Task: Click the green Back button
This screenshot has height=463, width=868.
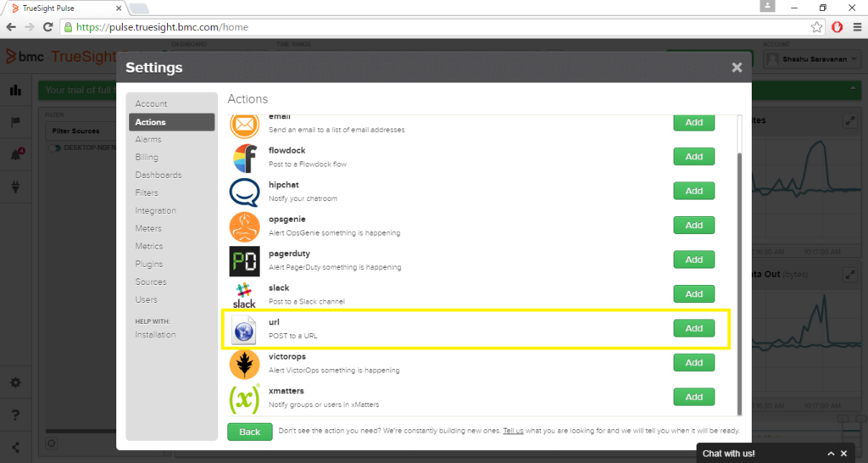Action: (x=250, y=432)
